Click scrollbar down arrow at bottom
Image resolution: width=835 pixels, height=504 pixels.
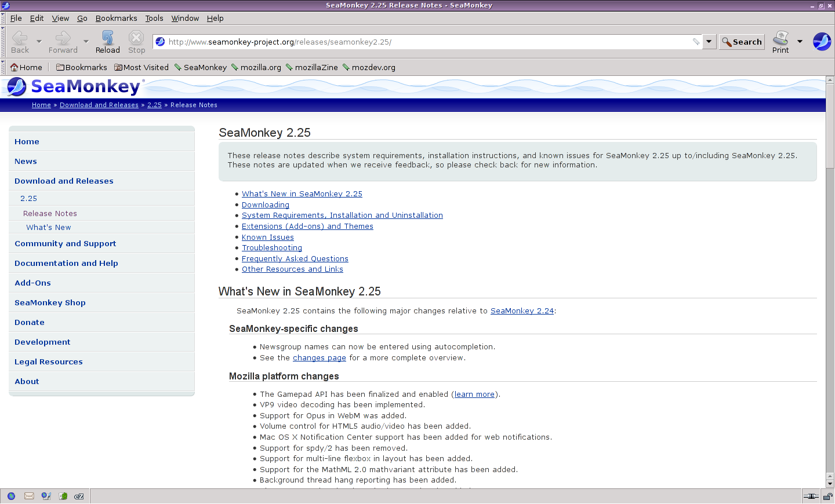pyautogui.click(x=830, y=484)
